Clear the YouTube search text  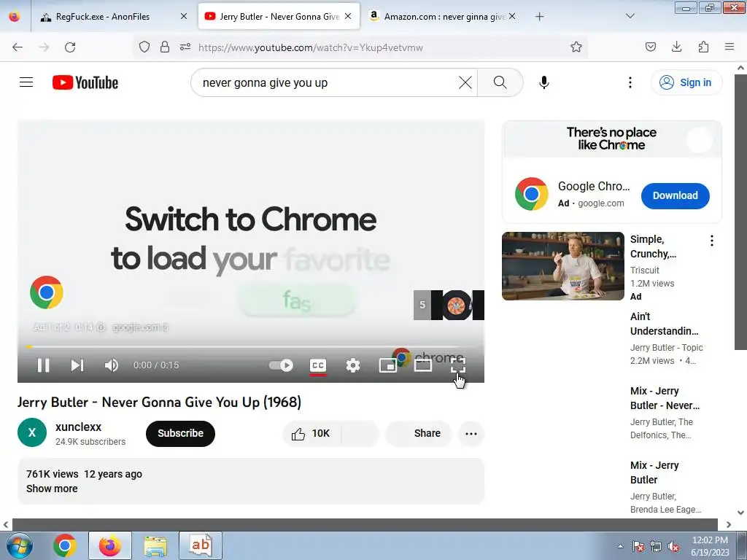(x=465, y=82)
